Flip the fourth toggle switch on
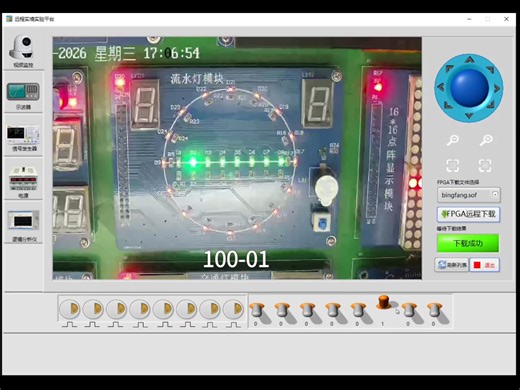The height and width of the screenshot is (390, 520). point(333,310)
